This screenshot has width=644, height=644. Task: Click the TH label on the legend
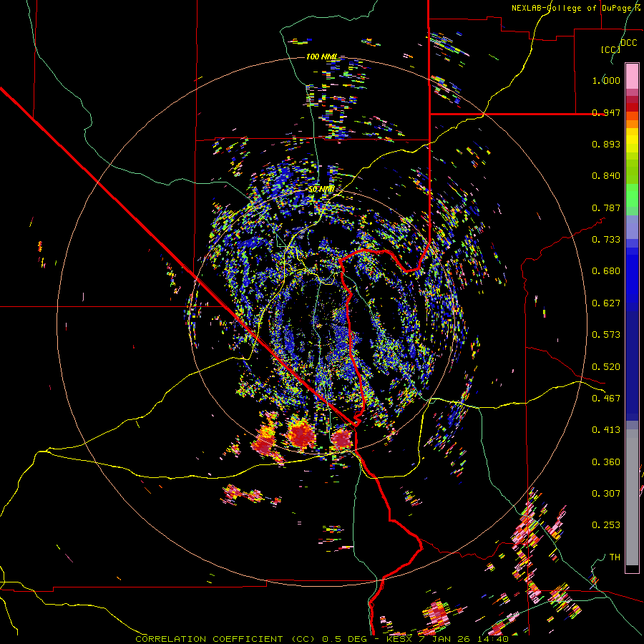point(615,557)
